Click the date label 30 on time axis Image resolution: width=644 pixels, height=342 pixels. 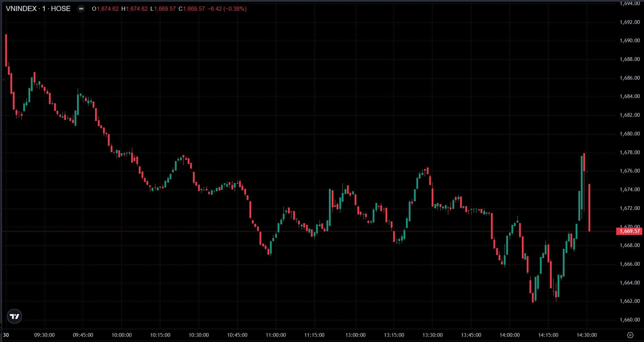(x=6, y=335)
